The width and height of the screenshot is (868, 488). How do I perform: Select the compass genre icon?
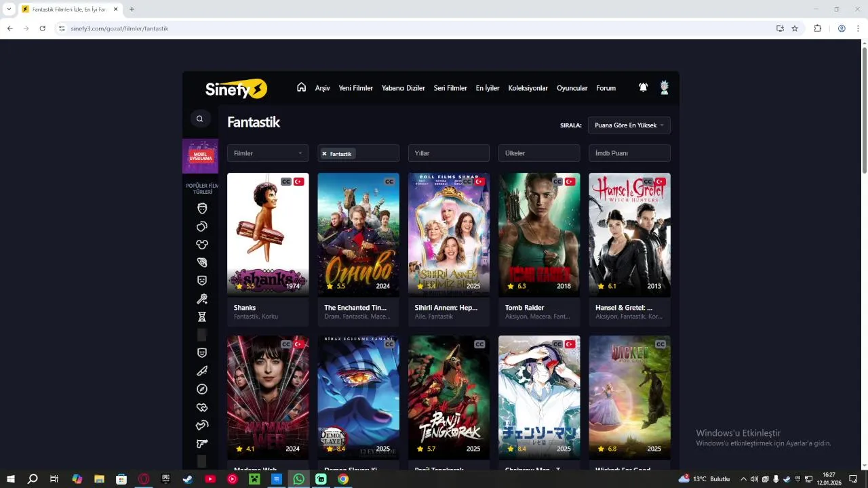pos(201,389)
